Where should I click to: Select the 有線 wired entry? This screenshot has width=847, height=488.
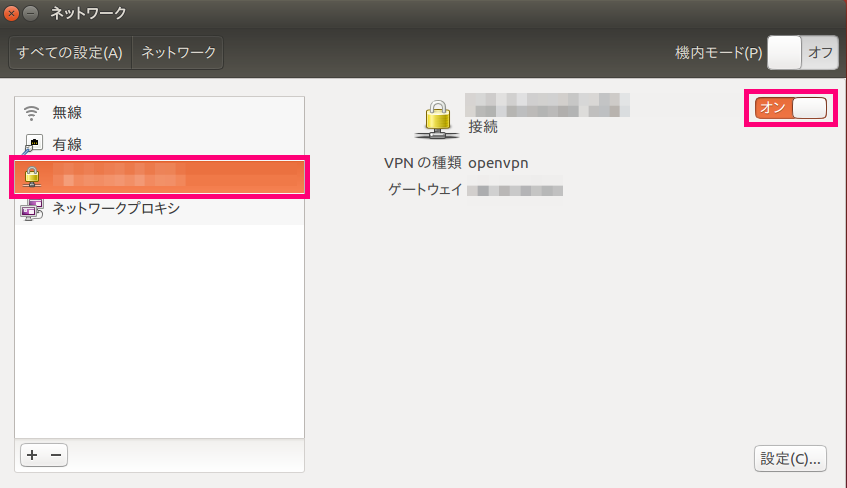[159, 144]
